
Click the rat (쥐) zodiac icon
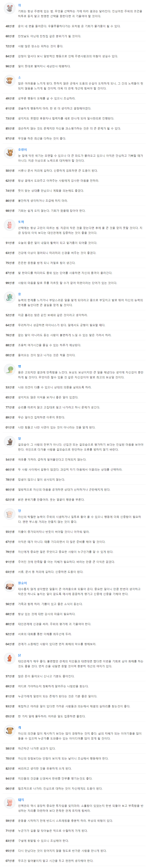pos(10,8)
